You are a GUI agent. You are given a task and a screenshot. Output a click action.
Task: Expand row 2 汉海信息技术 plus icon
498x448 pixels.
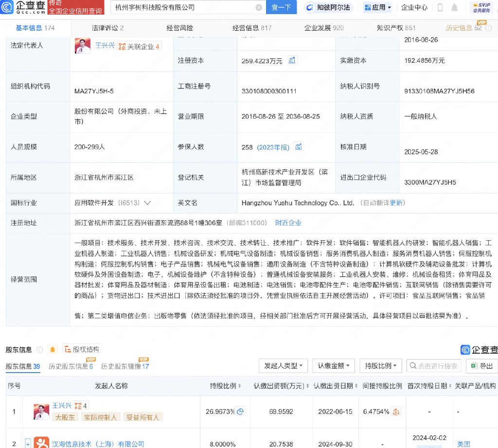(28, 443)
